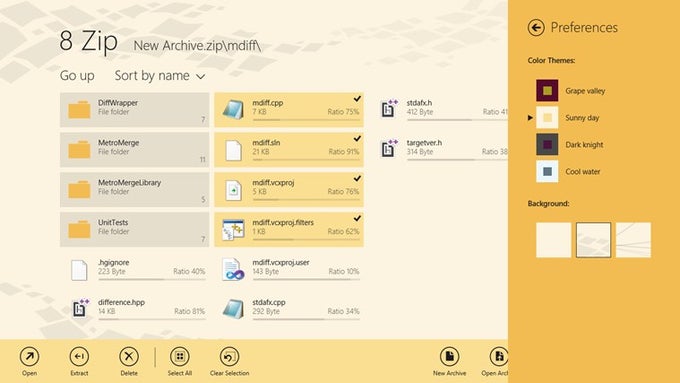680x383 pixels.
Task: Choose the Sunny day theme label
Action: [582, 118]
